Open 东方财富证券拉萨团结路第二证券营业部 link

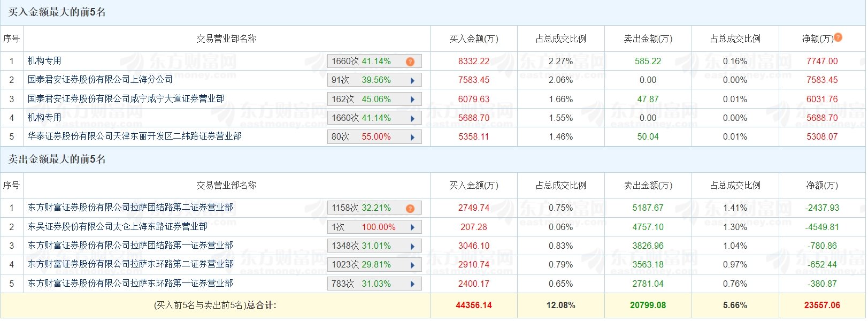point(130,207)
